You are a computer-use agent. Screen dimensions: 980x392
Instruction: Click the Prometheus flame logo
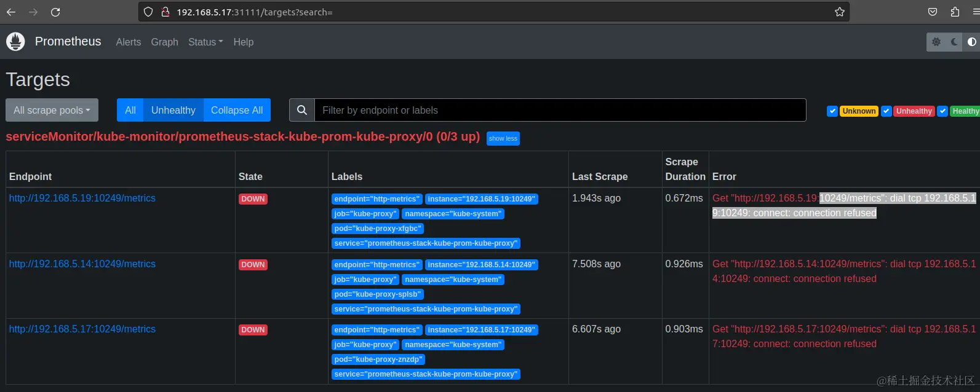coord(15,42)
